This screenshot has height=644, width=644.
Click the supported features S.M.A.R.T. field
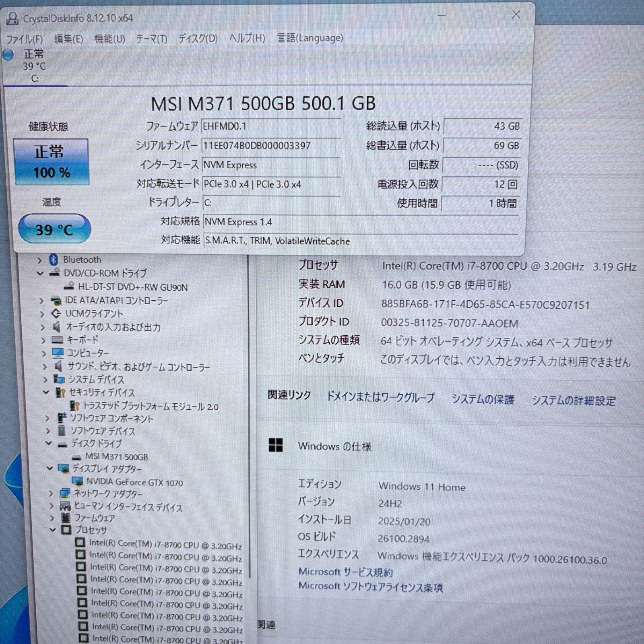[x=361, y=241]
